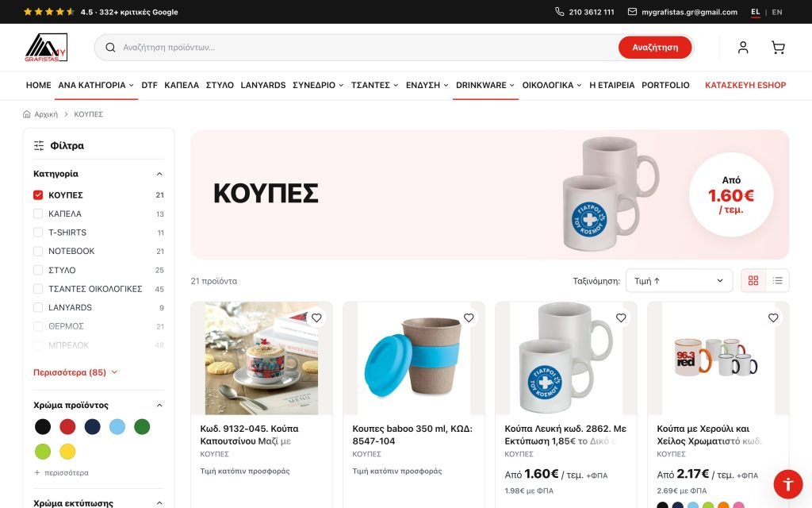812x508 pixels.
Task: Expand Περισσότερα (85) categories
Action: [75, 372]
